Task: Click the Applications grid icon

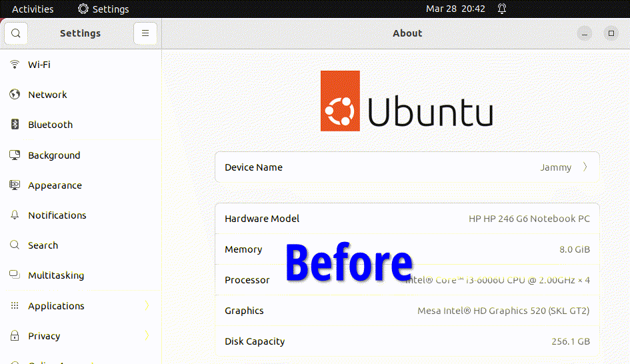Action: (x=15, y=306)
